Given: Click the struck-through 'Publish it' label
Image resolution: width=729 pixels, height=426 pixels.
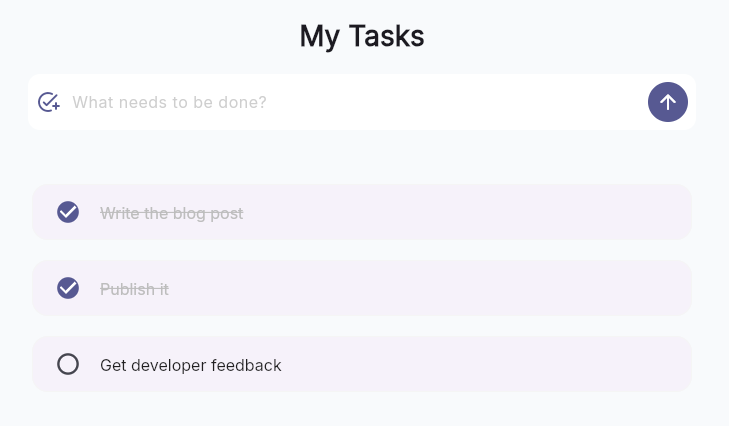Looking at the screenshot, I should pyautogui.click(x=134, y=289).
